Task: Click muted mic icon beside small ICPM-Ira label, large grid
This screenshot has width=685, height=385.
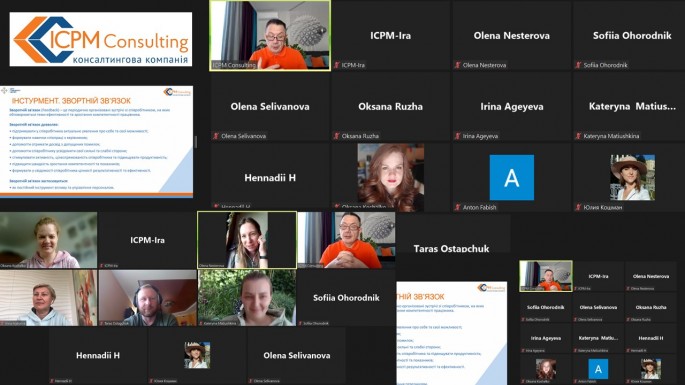Action: (336, 65)
